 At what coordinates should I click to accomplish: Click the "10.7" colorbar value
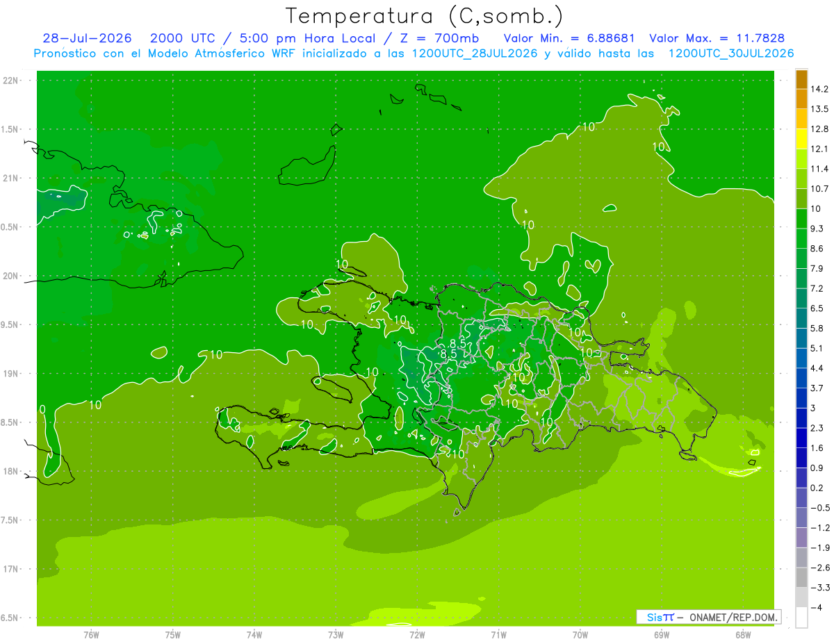(x=819, y=189)
